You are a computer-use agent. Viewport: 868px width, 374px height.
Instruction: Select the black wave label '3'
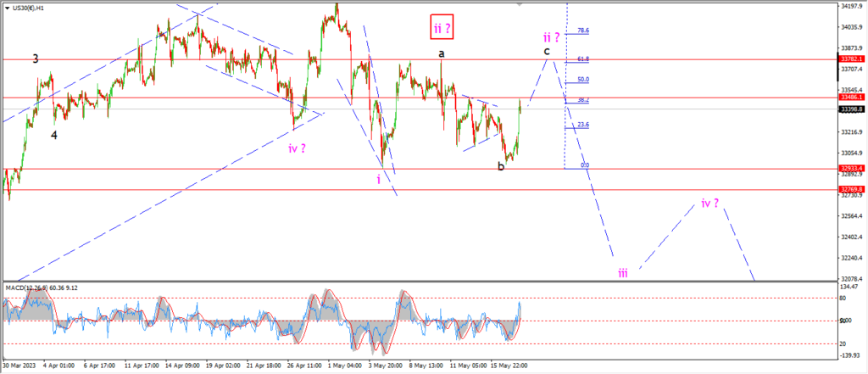[x=36, y=59]
